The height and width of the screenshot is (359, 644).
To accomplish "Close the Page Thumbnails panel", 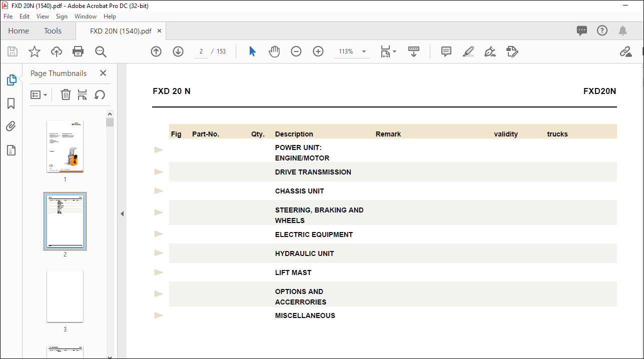I will coord(103,73).
